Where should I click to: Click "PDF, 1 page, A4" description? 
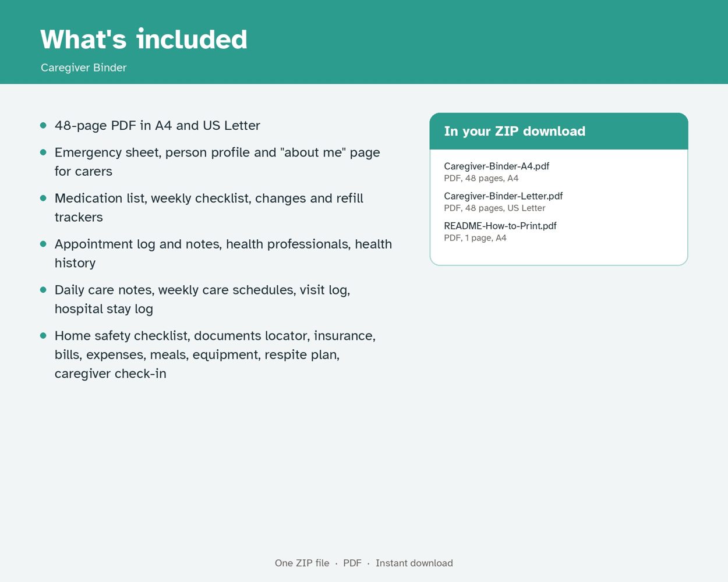coord(475,238)
